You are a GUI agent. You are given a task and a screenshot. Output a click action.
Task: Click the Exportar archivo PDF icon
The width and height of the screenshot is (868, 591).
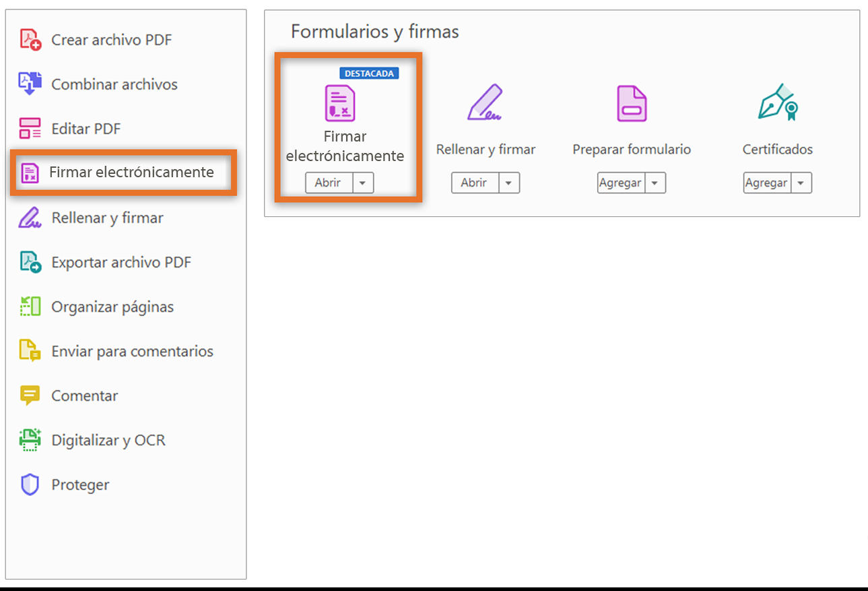pyautogui.click(x=30, y=261)
